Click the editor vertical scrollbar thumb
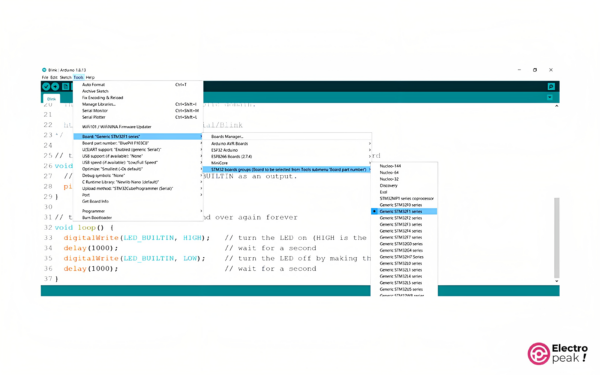 pyautogui.click(x=557, y=238)
